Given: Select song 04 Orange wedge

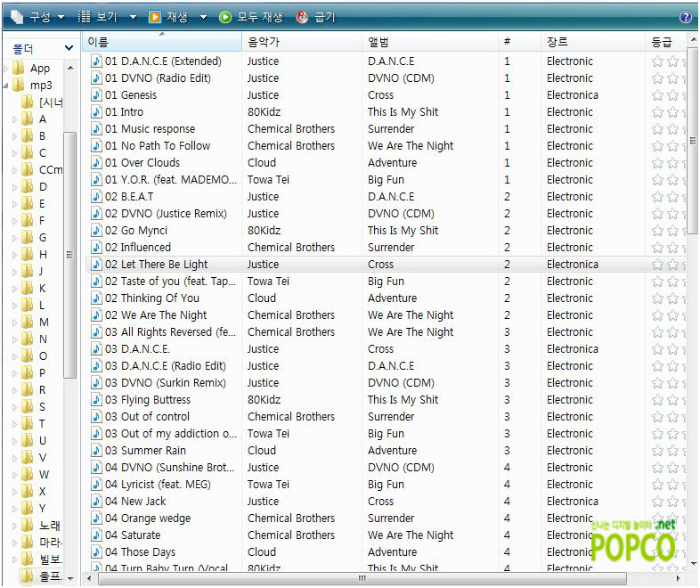Looking at the screenshot, I should (x=148, y=519).
